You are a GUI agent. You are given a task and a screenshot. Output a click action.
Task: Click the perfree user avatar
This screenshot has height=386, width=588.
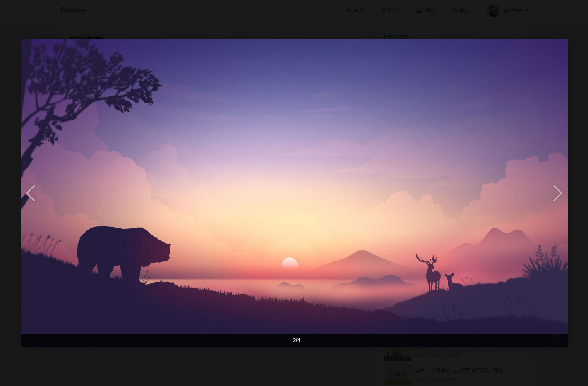[x=493, y=11]
